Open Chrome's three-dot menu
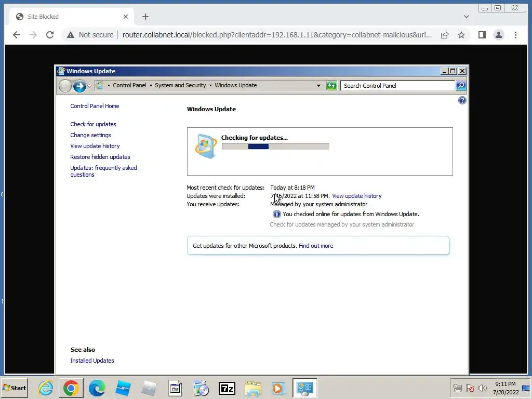Viewport: 532px width, 399px height. point(515,35)
